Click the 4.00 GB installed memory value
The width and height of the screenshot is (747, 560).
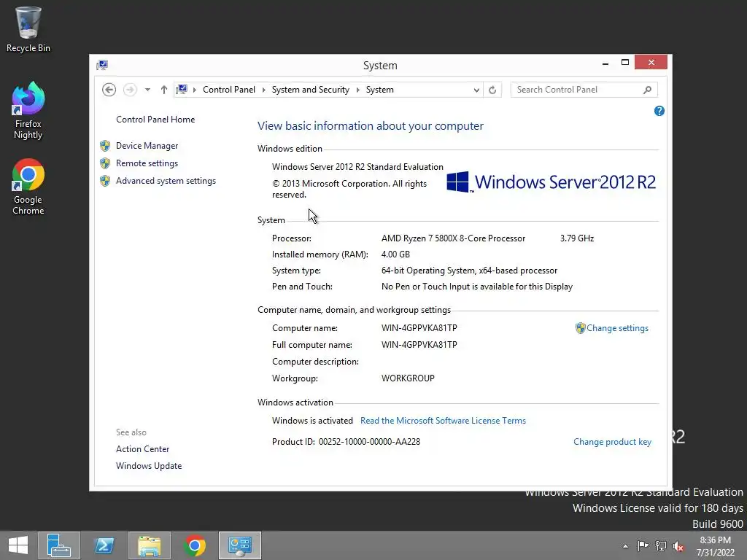[395, 254]
